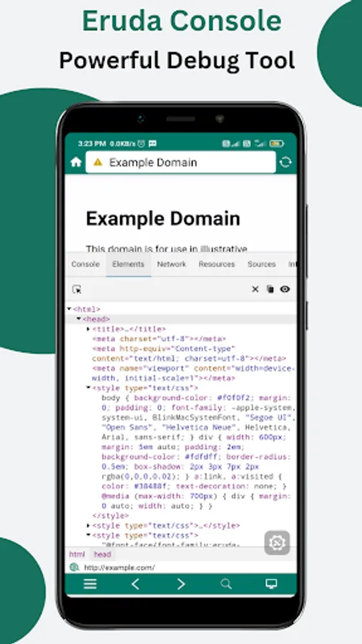Go back with the left arrow

pos(135,584)
